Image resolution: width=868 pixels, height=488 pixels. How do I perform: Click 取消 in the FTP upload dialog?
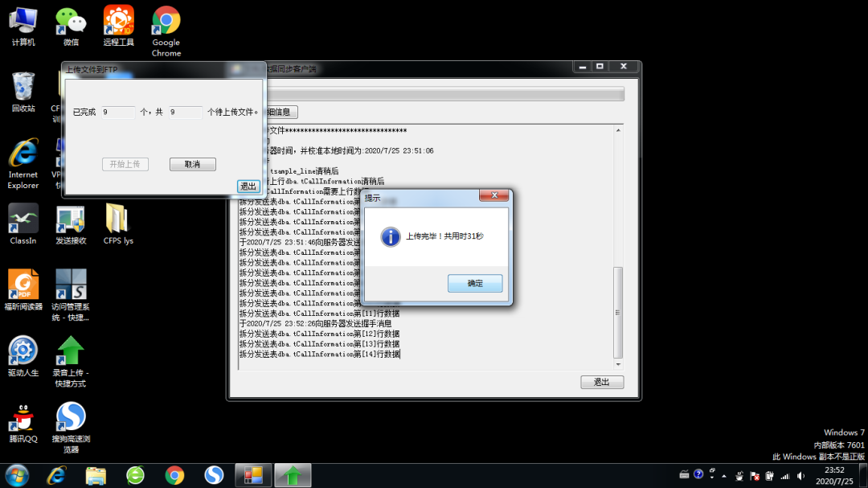pos(192,163)
